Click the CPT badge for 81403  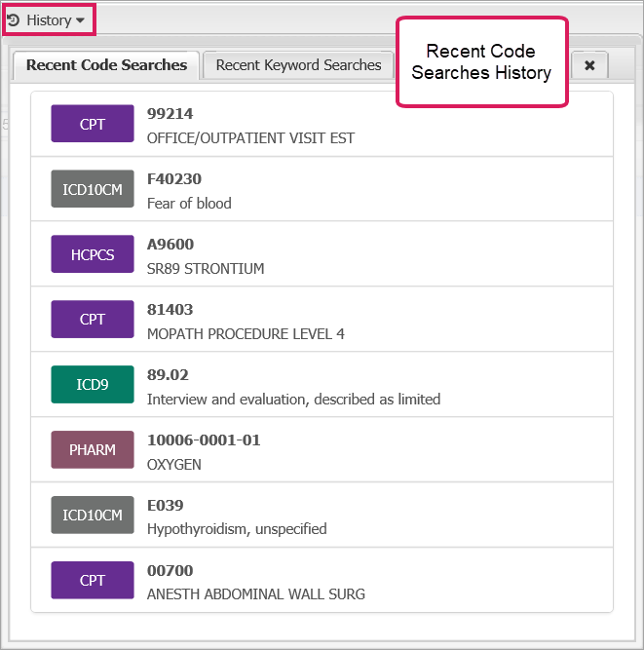click(93, 320)
